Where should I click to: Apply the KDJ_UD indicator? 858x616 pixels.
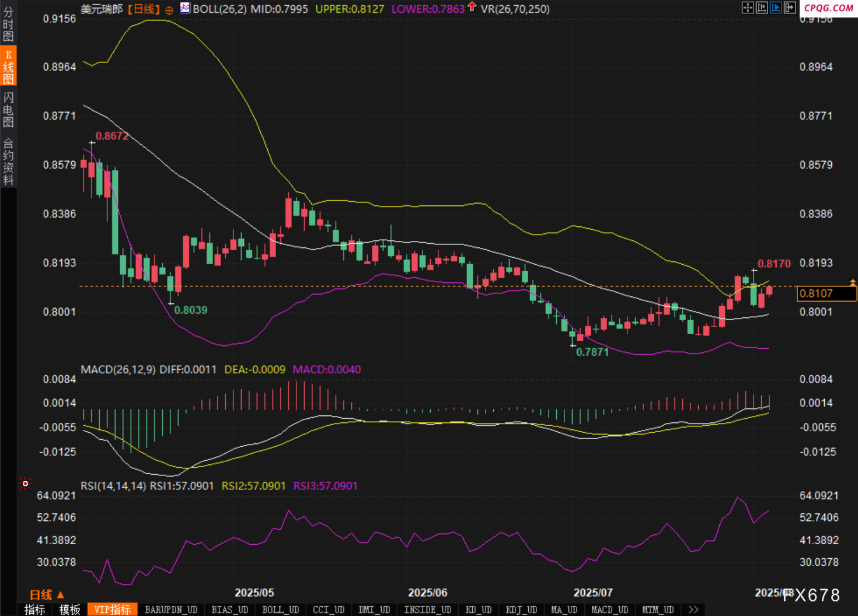521,610
